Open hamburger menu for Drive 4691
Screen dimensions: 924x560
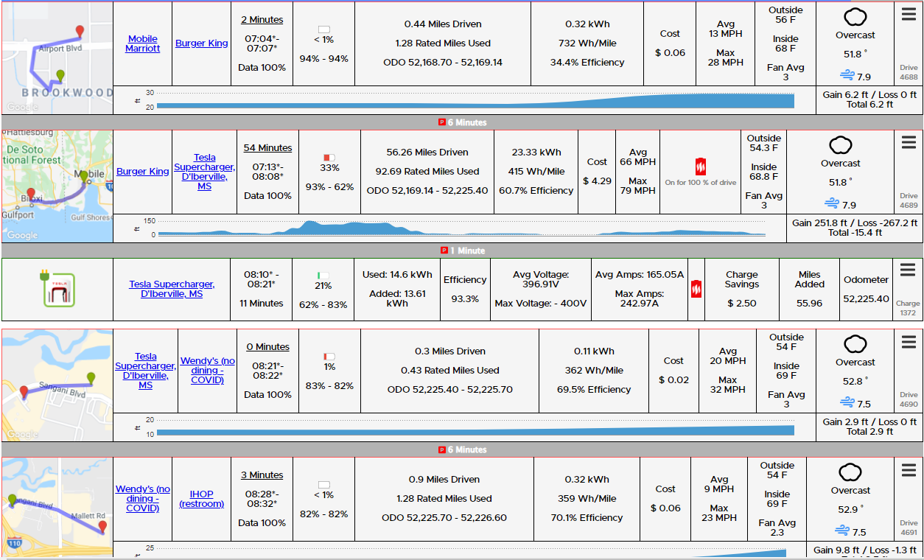pyautogui.click(x=909, y=470)
